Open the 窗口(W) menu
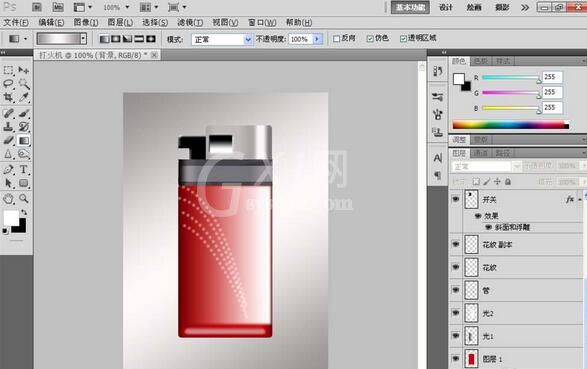The height and width of the screenshot is (369, 587). pos(262,22)
